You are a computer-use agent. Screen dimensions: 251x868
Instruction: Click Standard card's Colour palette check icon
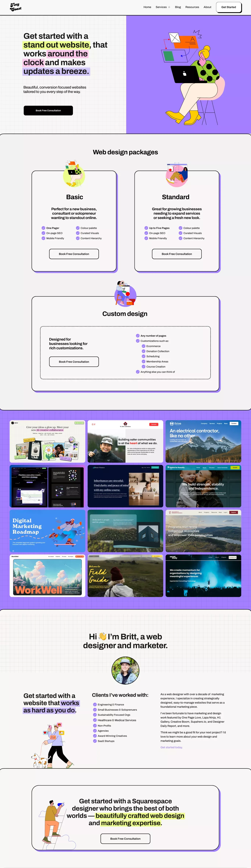pos(180,228)
